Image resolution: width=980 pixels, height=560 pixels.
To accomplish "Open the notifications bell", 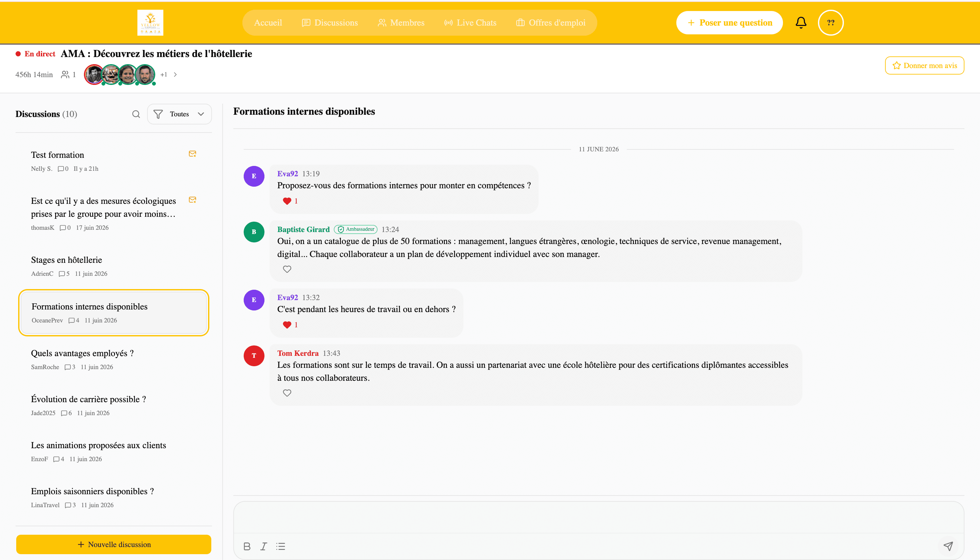I will click(801, 23).
